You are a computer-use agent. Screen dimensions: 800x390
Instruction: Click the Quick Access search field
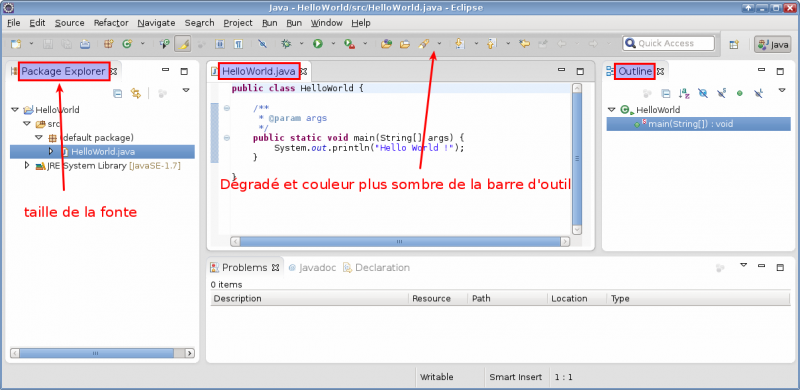tap(668, 43)
